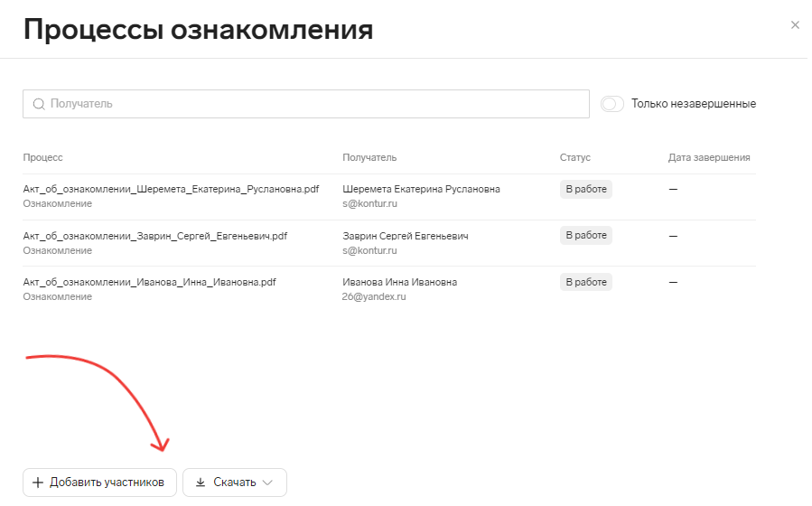Click В работе status in Заврин row
Image resolution: width=812 pixels, height=506 pixels.
click(x=585, y=235)
